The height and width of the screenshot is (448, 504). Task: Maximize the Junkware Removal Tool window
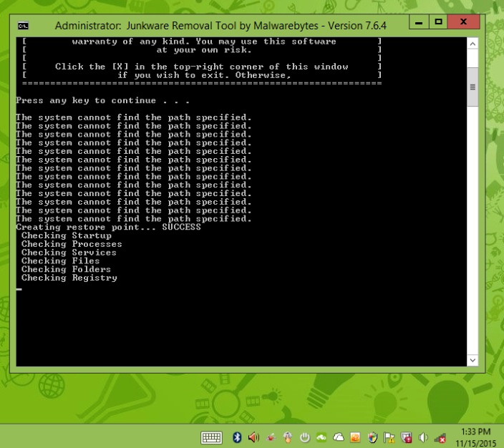pos(438,22)
